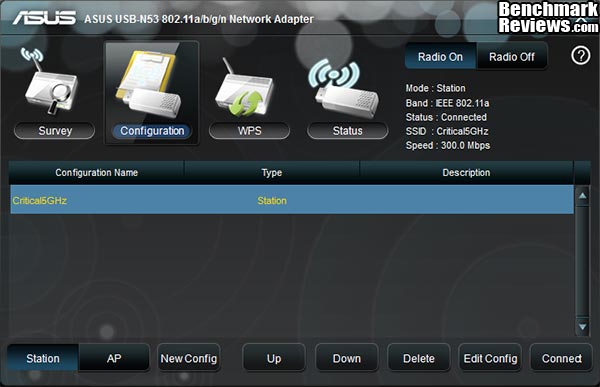Screen dimensions: 600x387
Task: Select the Critical5GHz configuration row name
Action: [x=39, y=201]
